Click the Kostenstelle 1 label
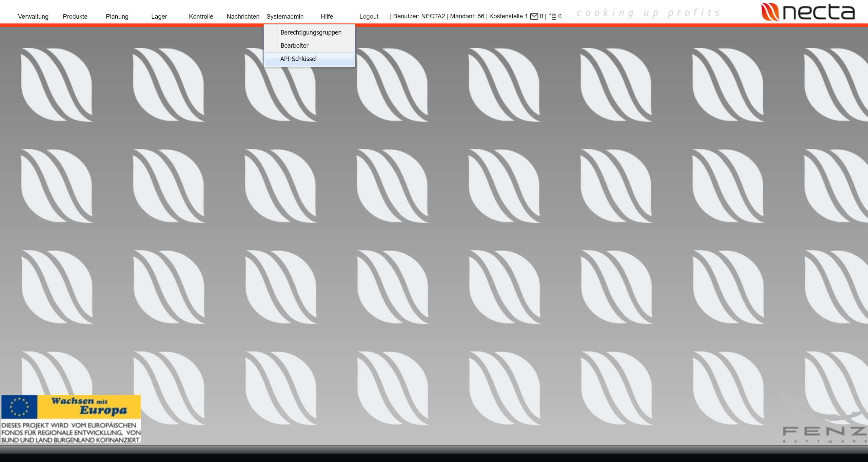Screen dimensions: 868x462 click(508, 16)
